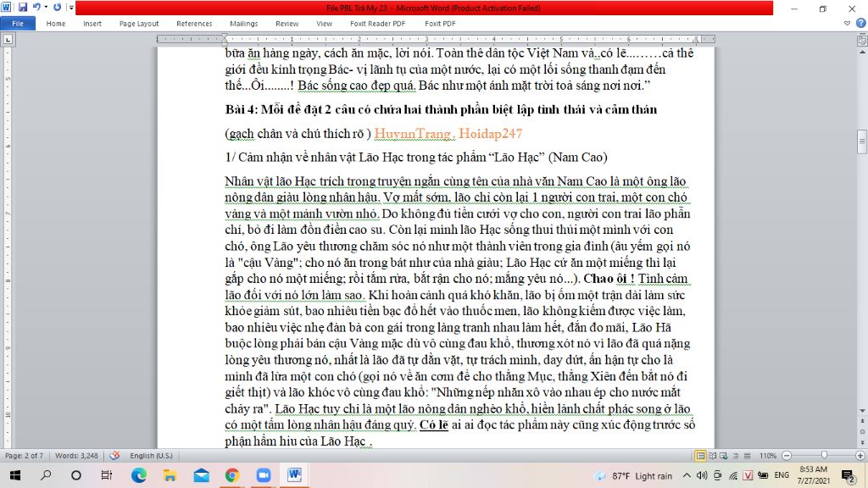This screenshot has height=488, width=868.
Task: Open the Foxit PDF tab
Action: (440, 24)
